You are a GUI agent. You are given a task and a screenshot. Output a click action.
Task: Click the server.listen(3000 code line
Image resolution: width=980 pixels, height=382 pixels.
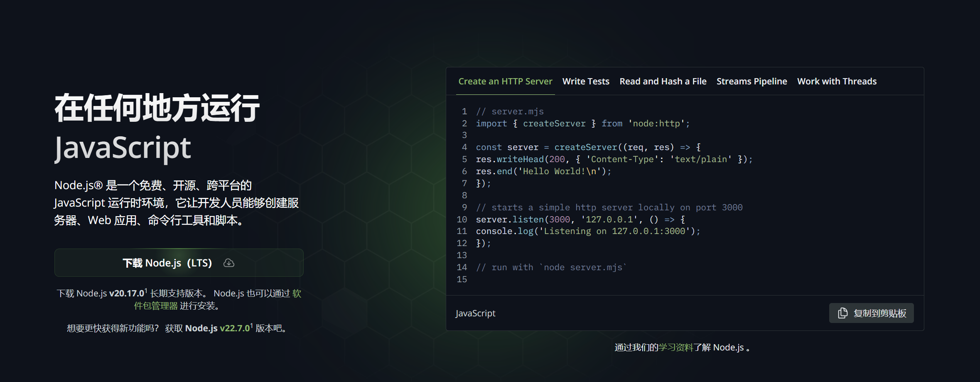point(580,219)
